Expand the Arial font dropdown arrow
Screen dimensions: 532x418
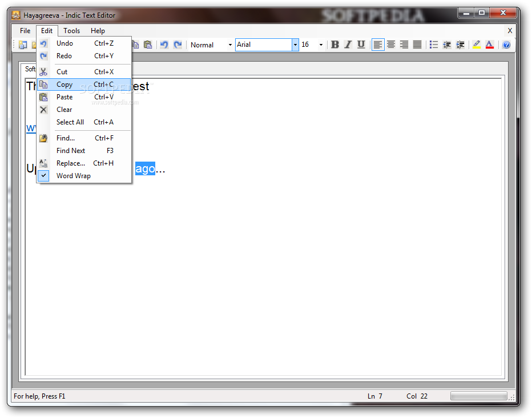295,45
